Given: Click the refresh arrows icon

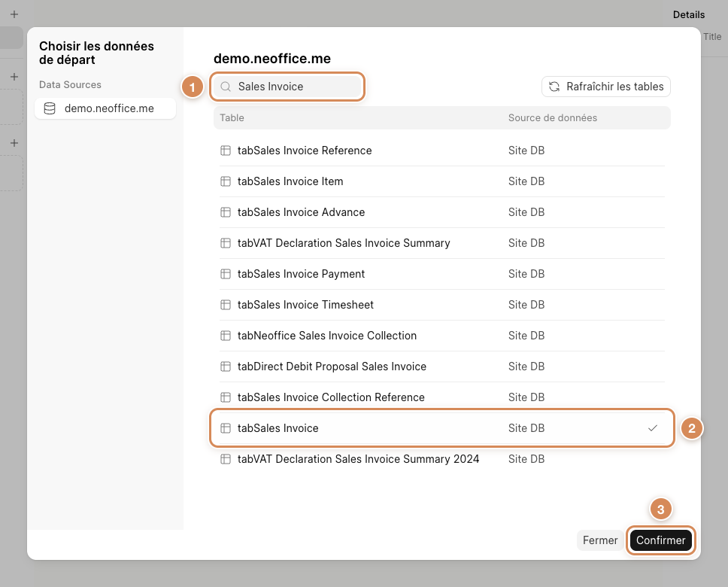Looking at the screenshot, I should pos(554,87).
